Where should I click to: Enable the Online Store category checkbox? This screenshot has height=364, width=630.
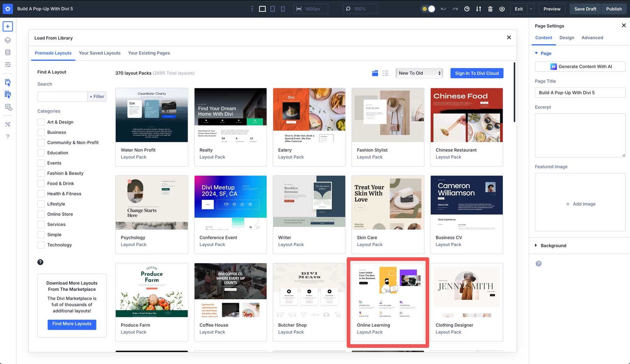point(41,214)
